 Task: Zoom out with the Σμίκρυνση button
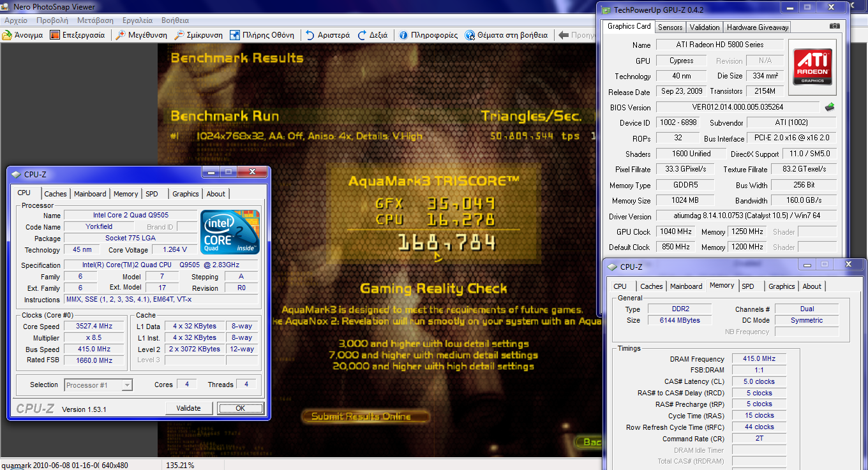198,35
